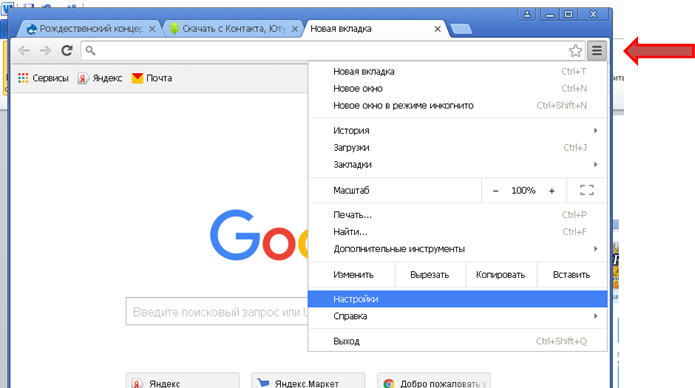The image size is (695, 388).
Task: Expand the История submenu
Action: click(457, 130)
